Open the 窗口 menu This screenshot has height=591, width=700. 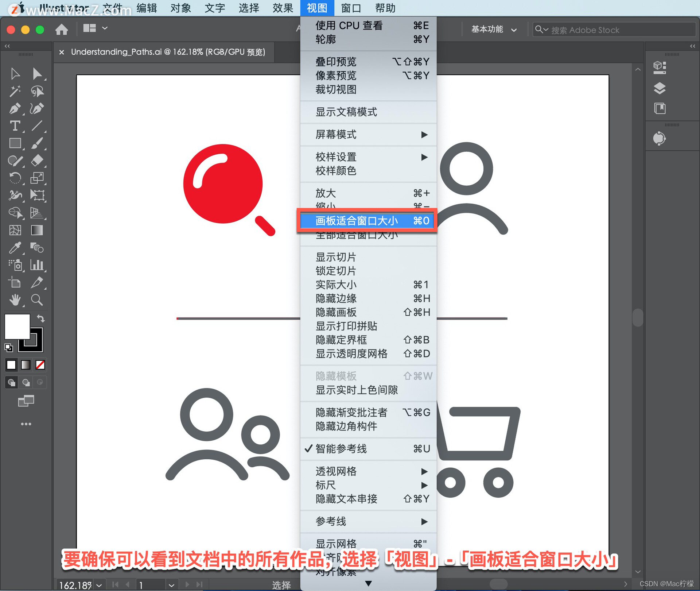(x=351, y=8)
